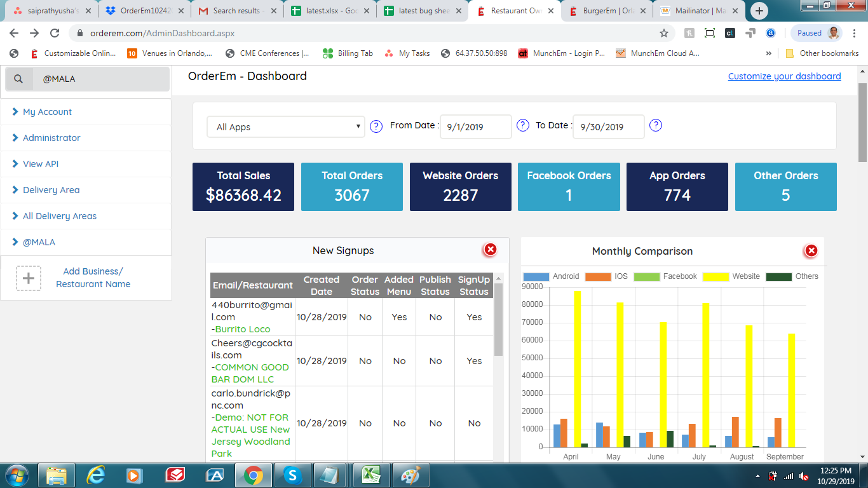This screenshot has height=488, width=868.
Task: Click the search magnifier icon in sidebar
Action: 18,79
